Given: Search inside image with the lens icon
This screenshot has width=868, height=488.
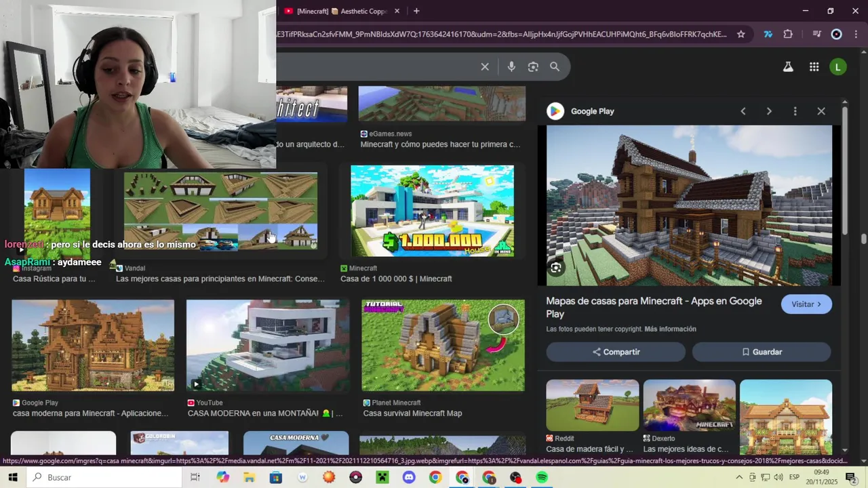Looking at the screenshot, I should (x=556, y=268).
